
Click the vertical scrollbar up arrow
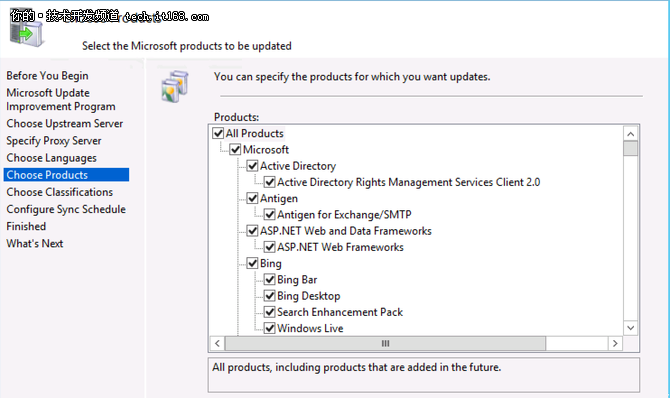(630, 134)
